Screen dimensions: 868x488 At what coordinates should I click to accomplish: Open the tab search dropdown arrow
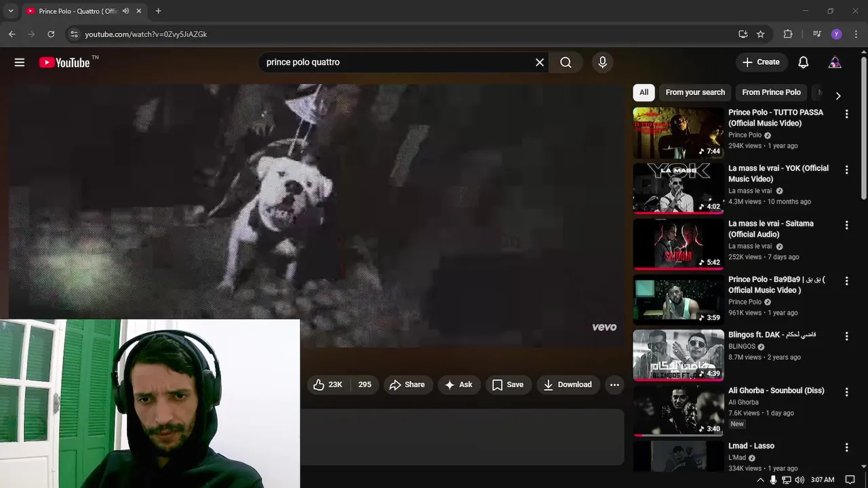click(x=10, y=11)
